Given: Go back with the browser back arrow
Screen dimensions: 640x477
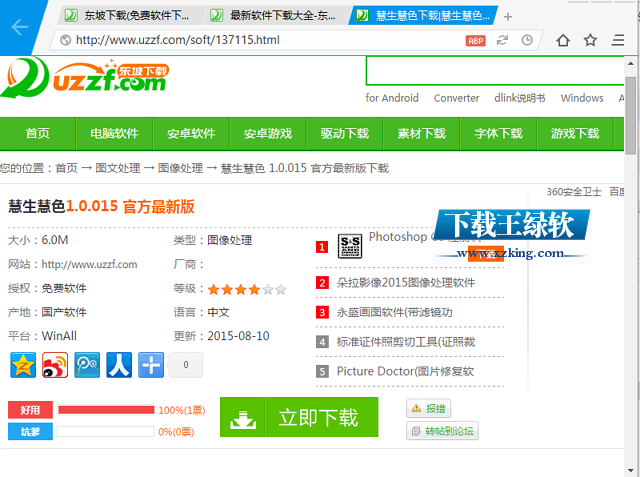Looking at the screenshot, I should coord(19,27).
